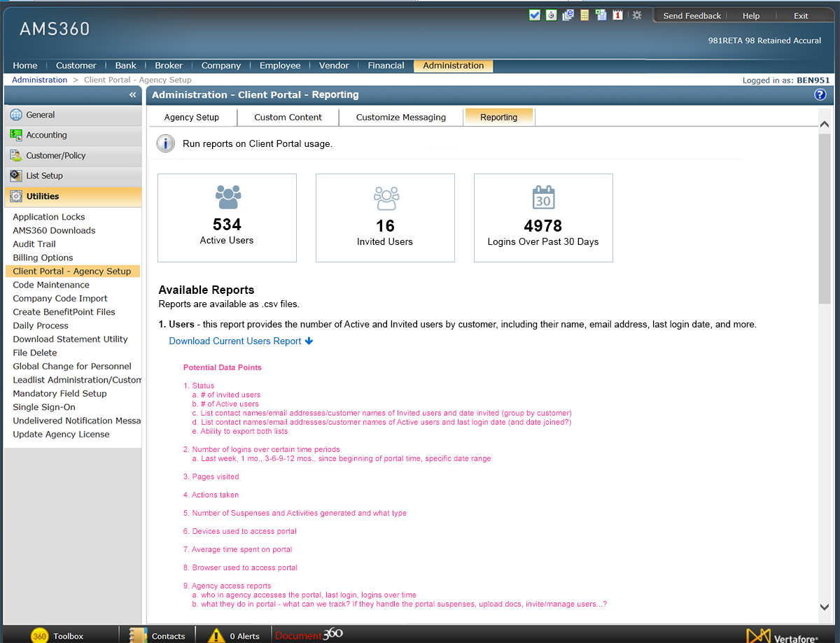Viewport: 840px width, 643px height.
Task: Open Mandatory Field Setup utility
Action: (59, 394)
